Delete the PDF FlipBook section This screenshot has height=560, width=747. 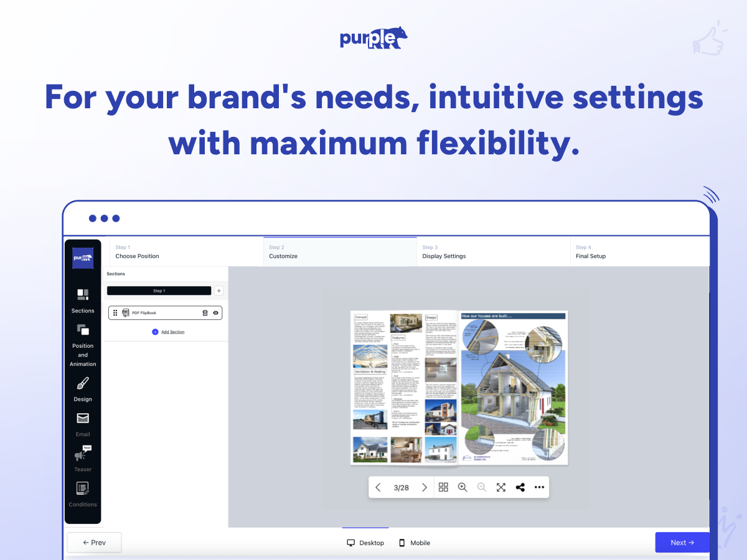[205, 313]
